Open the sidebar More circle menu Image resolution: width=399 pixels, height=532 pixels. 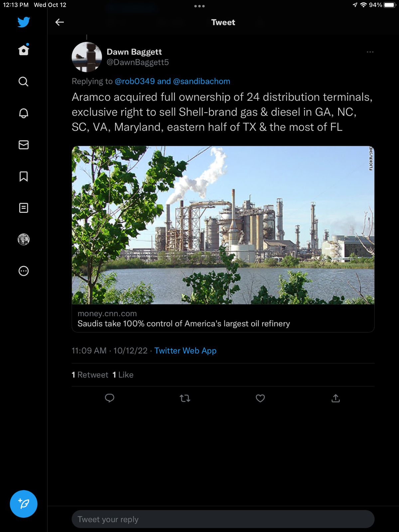[x=24, y=271]
